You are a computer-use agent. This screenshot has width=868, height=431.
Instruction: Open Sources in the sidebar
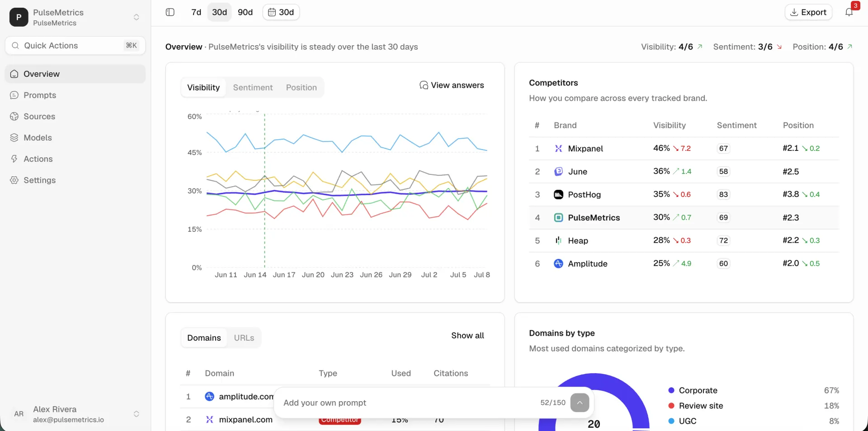(x=75, y=117)
